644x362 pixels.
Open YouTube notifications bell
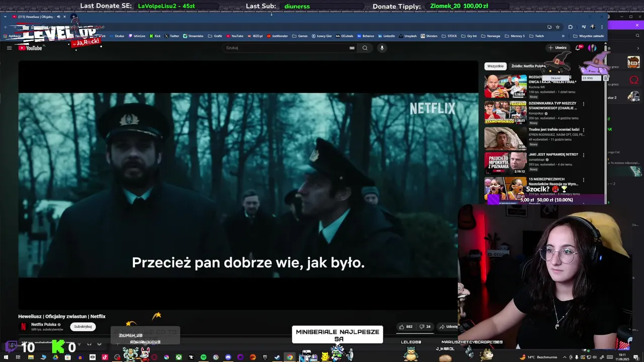point(579,48)
